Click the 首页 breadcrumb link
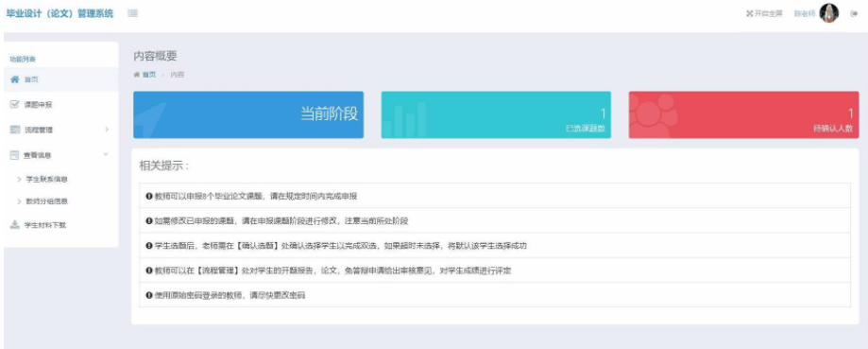This screenshot has width=868, height=349. pyautogui.click(x=149, y=74)
